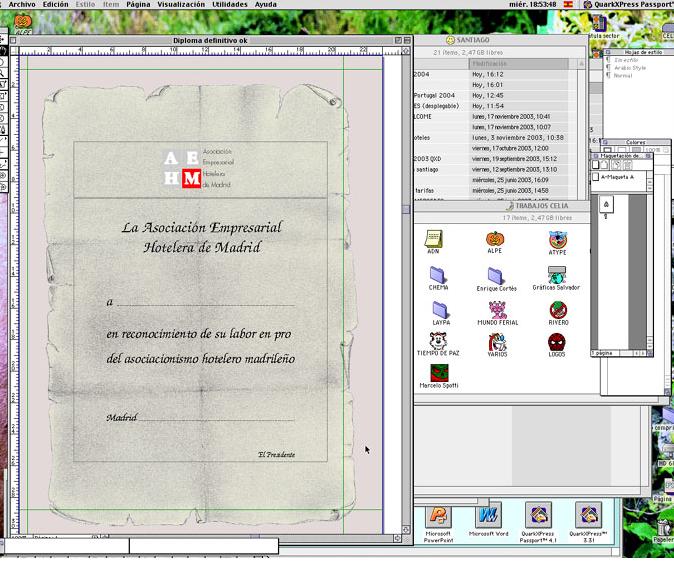
Task: Pick the Unlinking tool at toolbox bottom
Action: tap(3, 187)
